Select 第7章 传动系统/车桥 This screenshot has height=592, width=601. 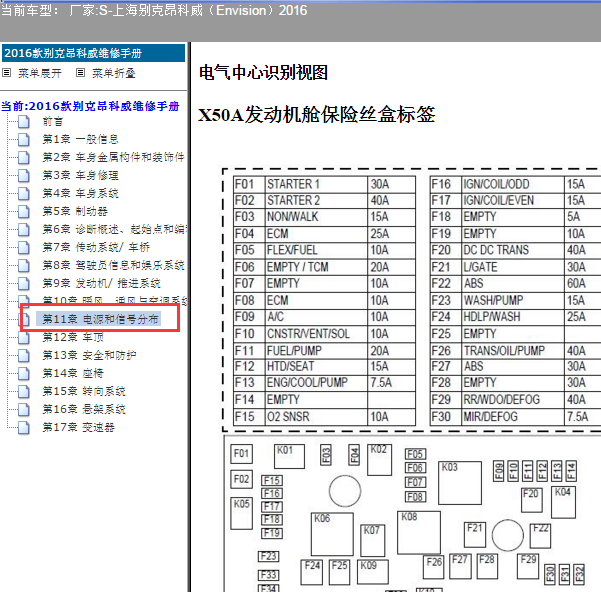96,247
